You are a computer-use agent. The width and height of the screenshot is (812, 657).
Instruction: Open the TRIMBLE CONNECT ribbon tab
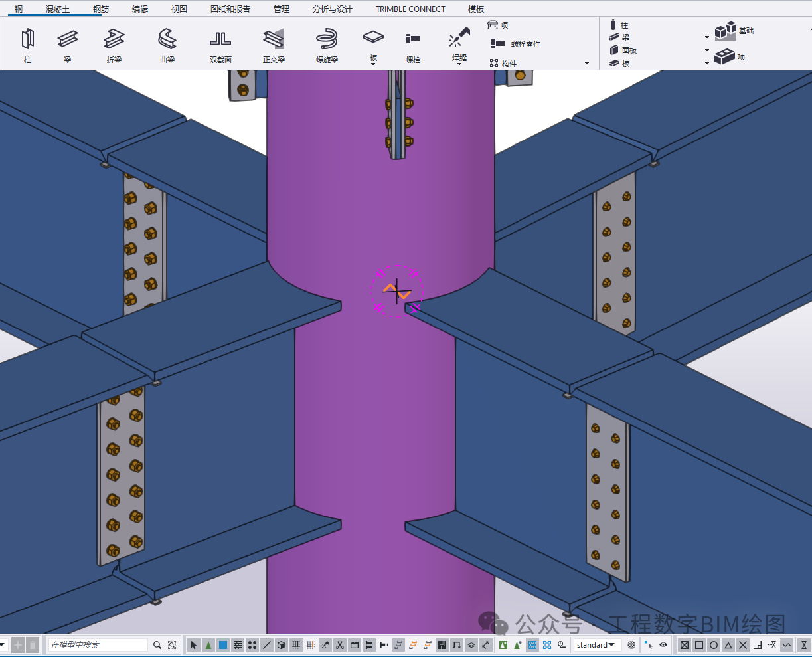tap(410, 9)
